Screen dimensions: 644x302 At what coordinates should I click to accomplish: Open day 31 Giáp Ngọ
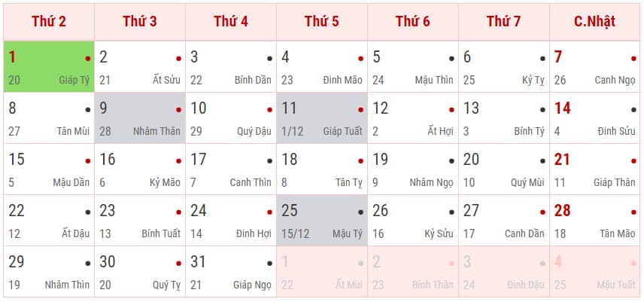click(230, 272)
